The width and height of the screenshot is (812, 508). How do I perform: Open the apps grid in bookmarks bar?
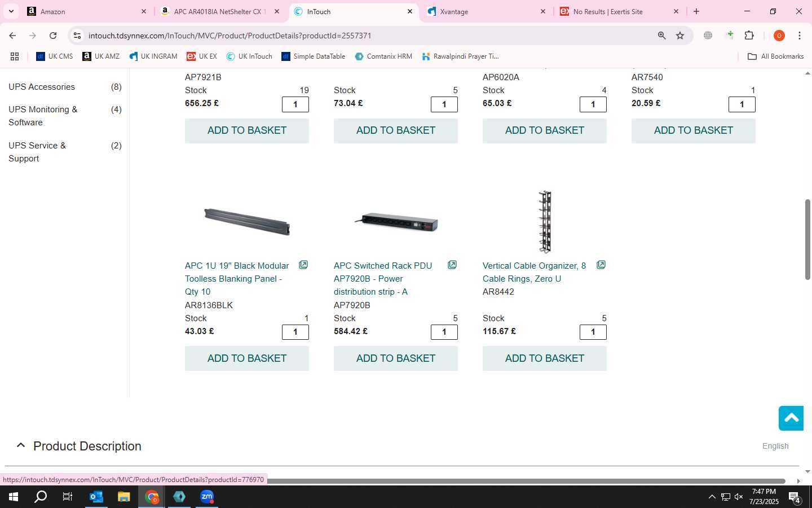[x=15, y=56]
